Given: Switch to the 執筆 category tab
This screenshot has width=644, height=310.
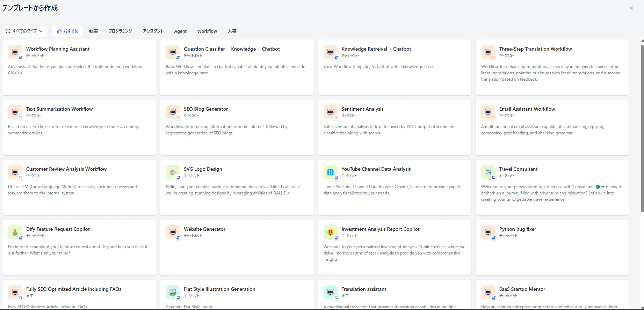Looking at the screenshot, I should pyautogui.click(x=94, y=31).
